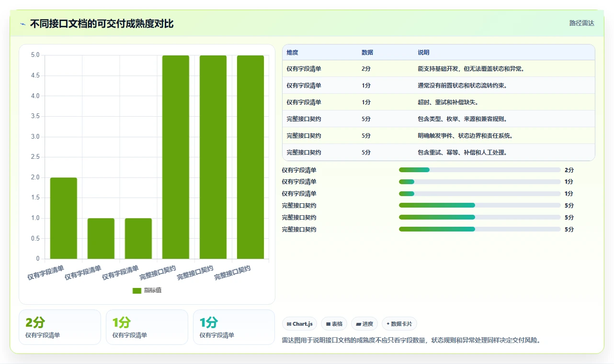Click the 说明 column header
This screenshot has width=614, height=364.
coord(423,53)
